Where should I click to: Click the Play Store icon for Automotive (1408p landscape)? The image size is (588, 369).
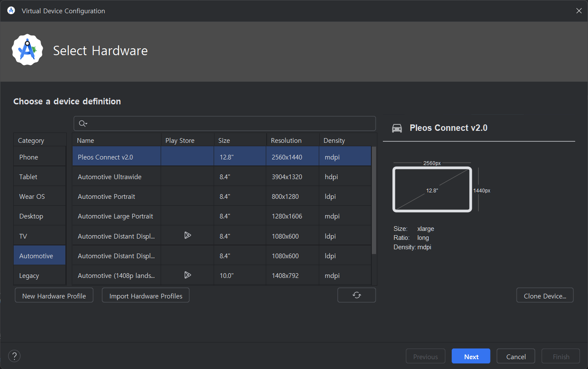click(x=187, y=275)
